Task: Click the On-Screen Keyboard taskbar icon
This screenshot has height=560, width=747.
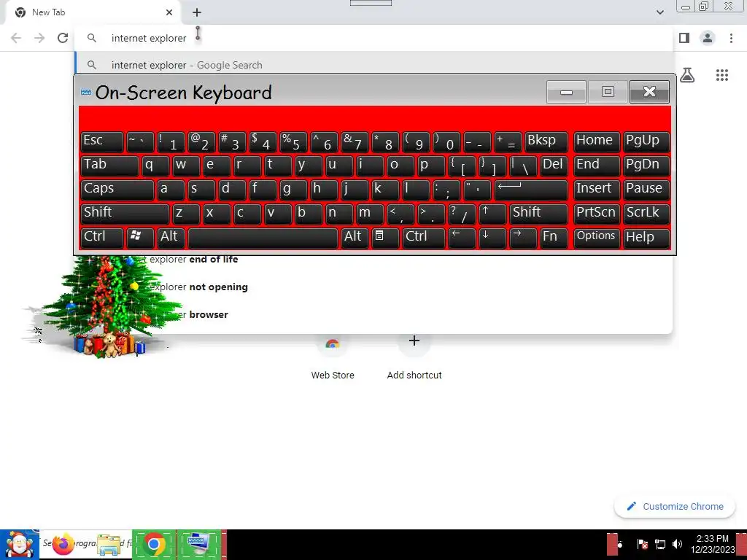Action: pos(199,545)
